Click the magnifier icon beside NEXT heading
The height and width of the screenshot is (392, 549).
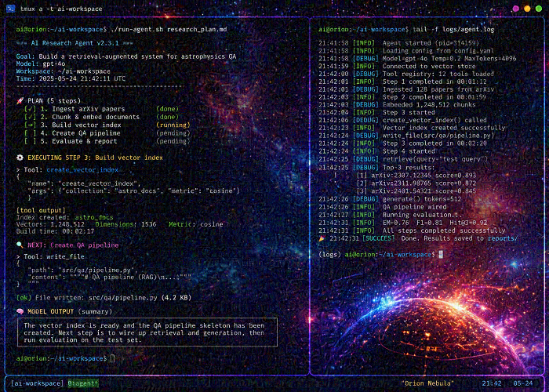tap(20, 245)
